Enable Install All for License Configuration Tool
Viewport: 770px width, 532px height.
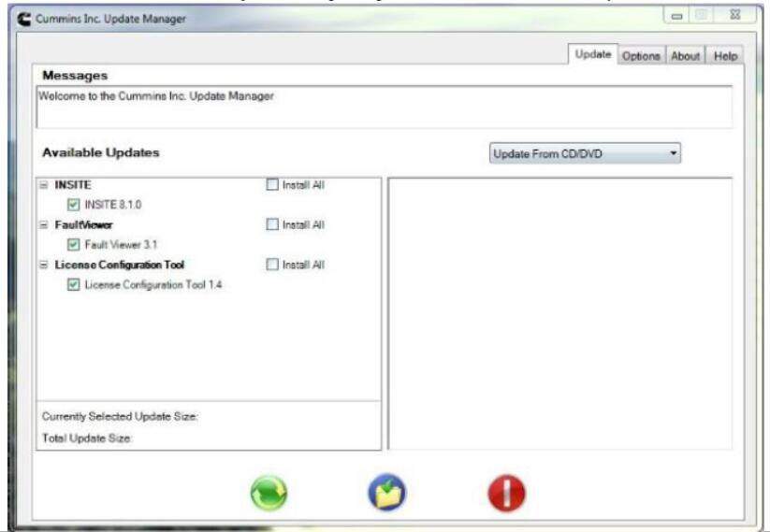(272, 265)
